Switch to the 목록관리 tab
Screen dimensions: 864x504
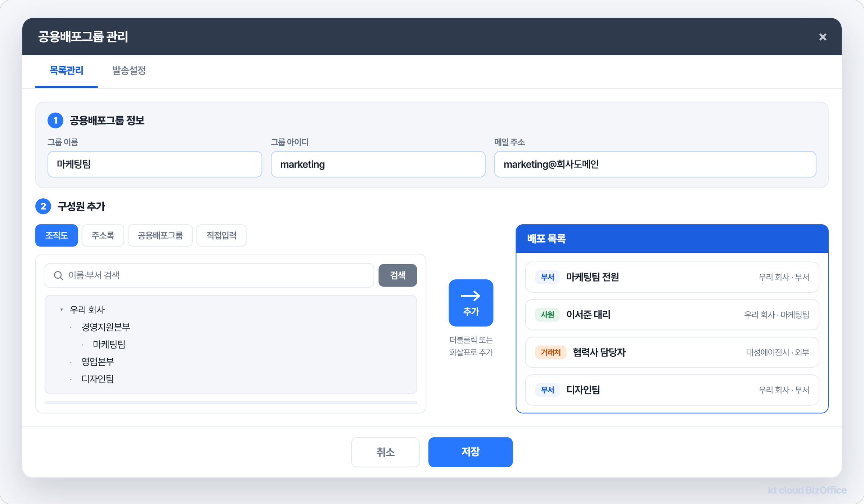(66, 71)
